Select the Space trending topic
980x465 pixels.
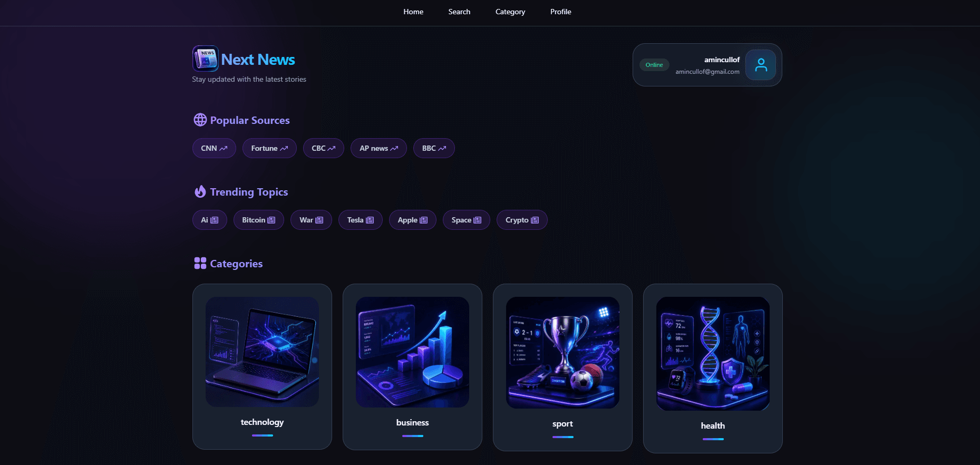tap(467, 220)
